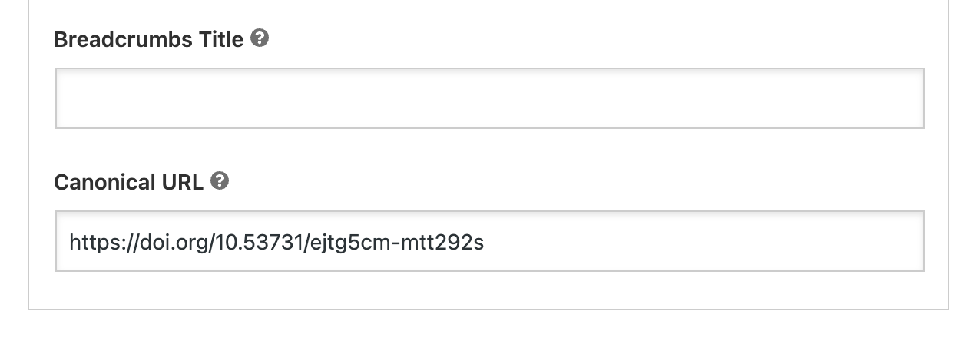Click the word "Title" in the label
Image resolution: width=980 pixels, height=341 pixels.
pos(221,39)
